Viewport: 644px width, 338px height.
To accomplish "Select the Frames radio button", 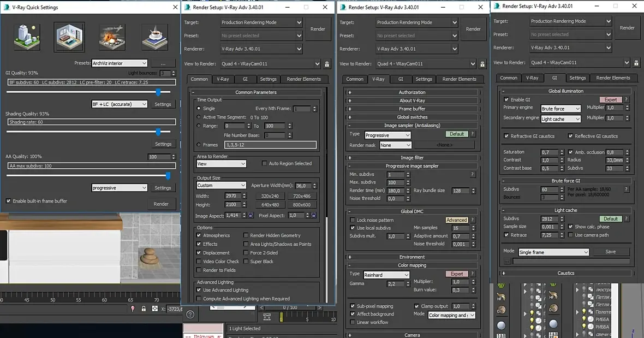I will [199, 145].
